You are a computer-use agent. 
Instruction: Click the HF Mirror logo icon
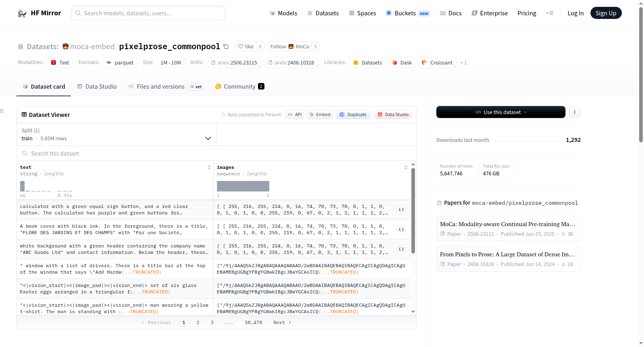click(x=22, y=13)
